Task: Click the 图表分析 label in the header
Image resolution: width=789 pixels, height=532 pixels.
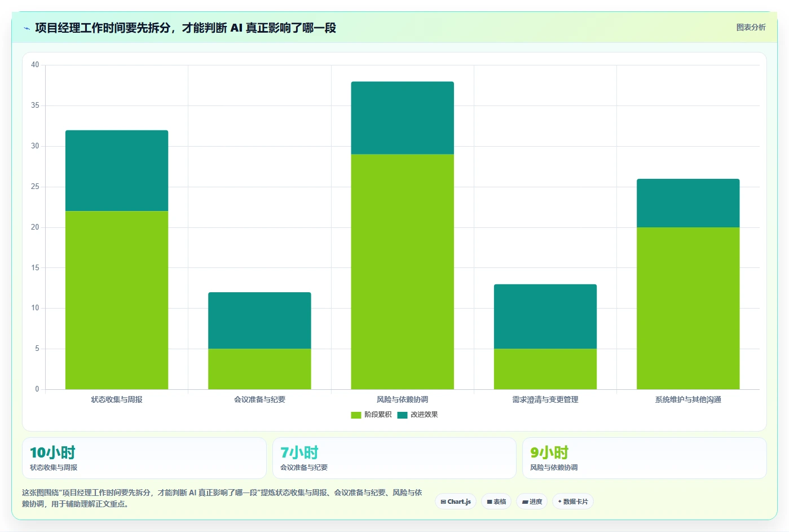Action: (x=751, y=27)
